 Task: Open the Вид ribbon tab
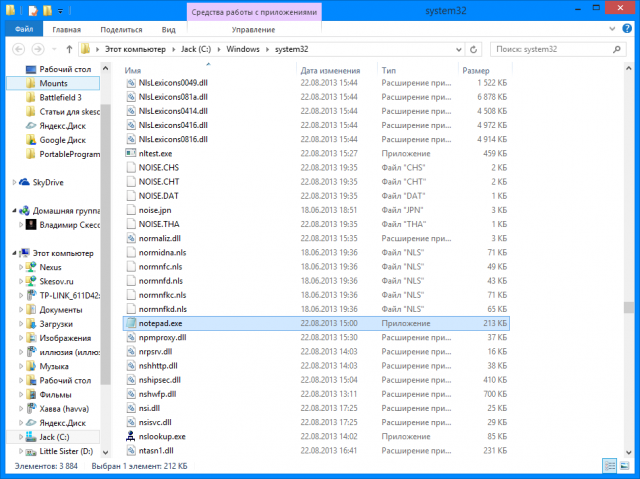[169, 30]
